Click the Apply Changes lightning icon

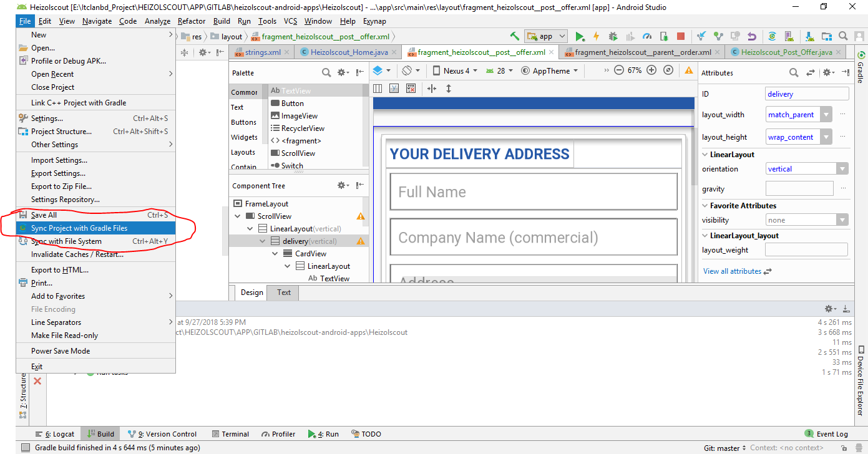click(596, 36)
